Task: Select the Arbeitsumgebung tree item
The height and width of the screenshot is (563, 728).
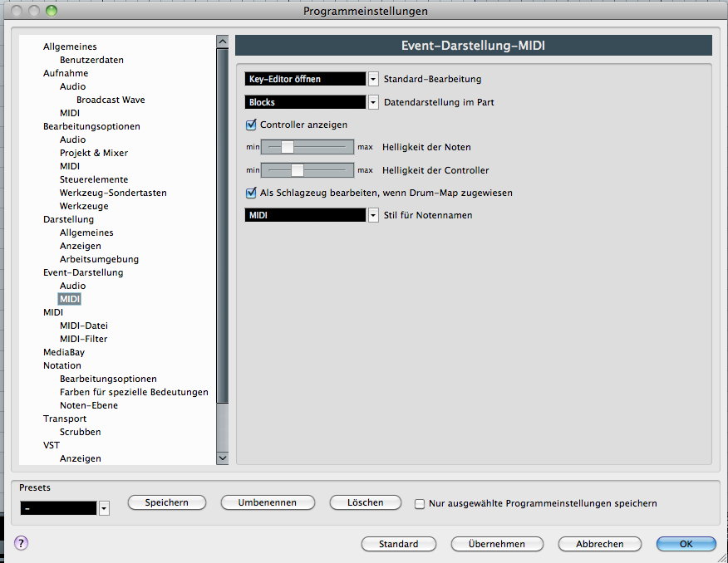Action: click(99, 259)
